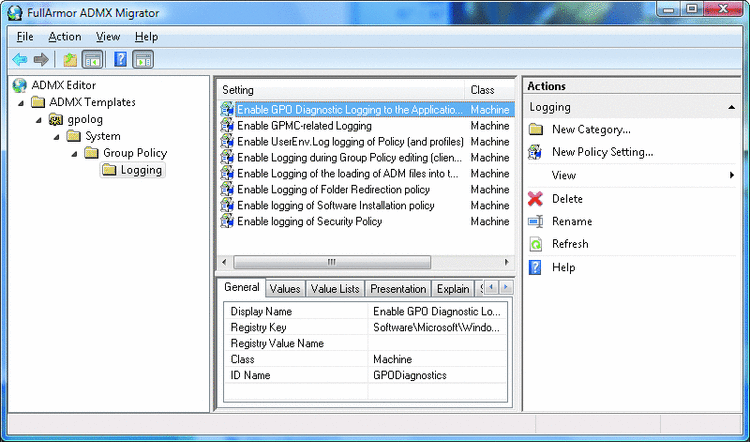The image size is (750, 442).
Task: Click the Forward arrow toolbar icon
Action: pyautogui.click(x=41, y=59)
